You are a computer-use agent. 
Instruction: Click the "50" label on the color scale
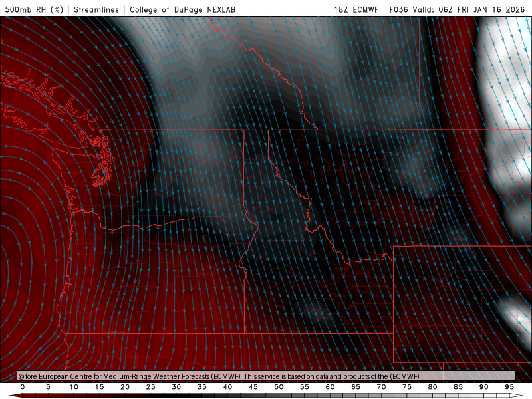point(279,387)
